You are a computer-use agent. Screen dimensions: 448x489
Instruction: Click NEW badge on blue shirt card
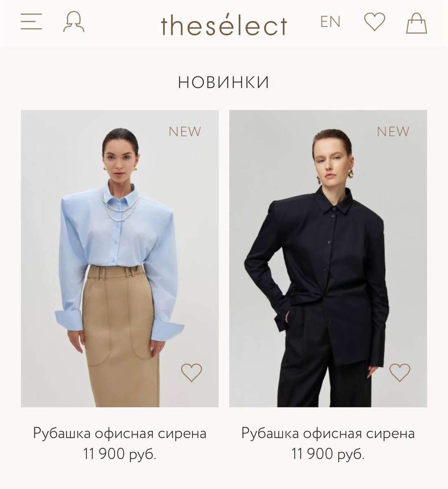(185, 132)
